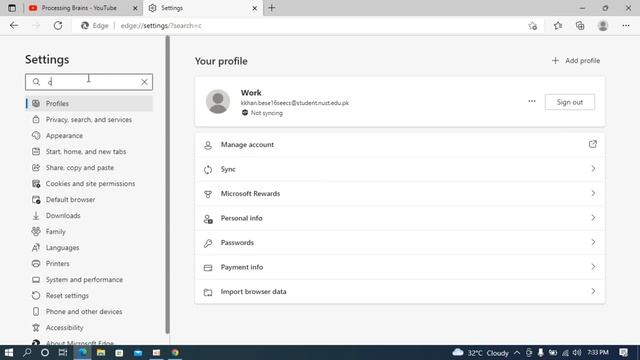640x360 pixels.
Task: Click the Work profile avatar picture
Action: [x=218, y=101]
